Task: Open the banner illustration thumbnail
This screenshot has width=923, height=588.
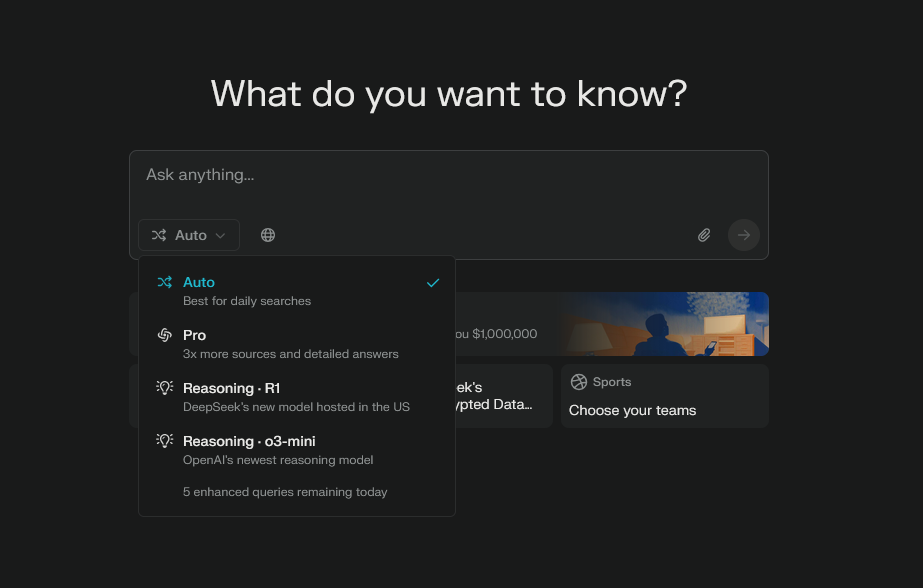Action: point(690,323)
